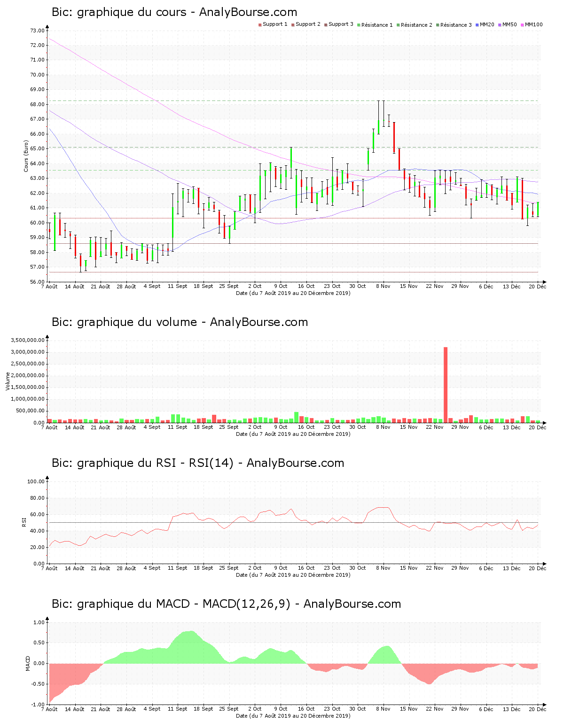Viewport: 564px width, 728px height.
Task: Click the '56.00' price axis value
Action: tap(37, 282)
